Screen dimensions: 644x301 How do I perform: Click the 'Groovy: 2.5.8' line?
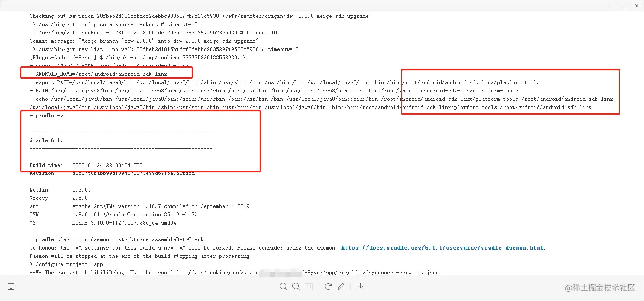pos(58,198)
